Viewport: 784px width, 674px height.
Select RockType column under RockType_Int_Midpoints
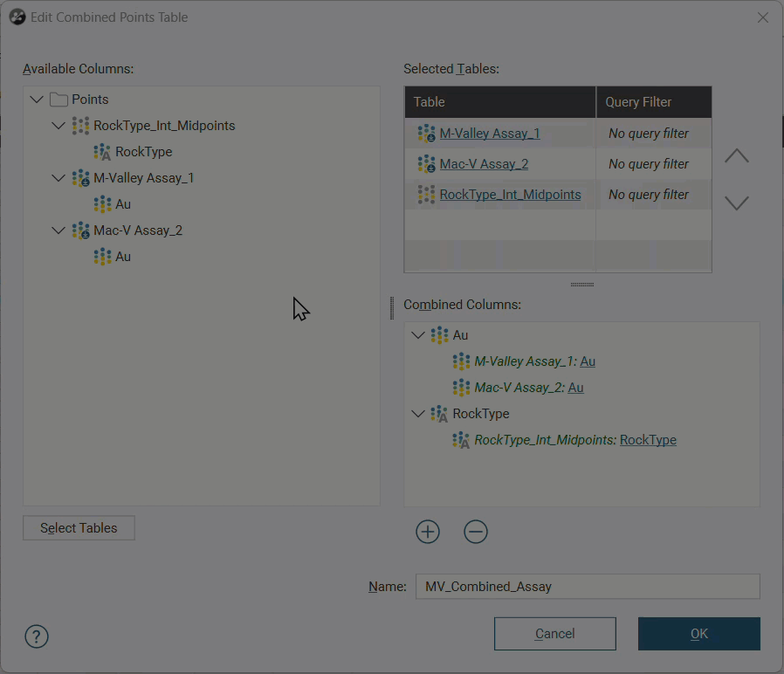pos(143,152)
